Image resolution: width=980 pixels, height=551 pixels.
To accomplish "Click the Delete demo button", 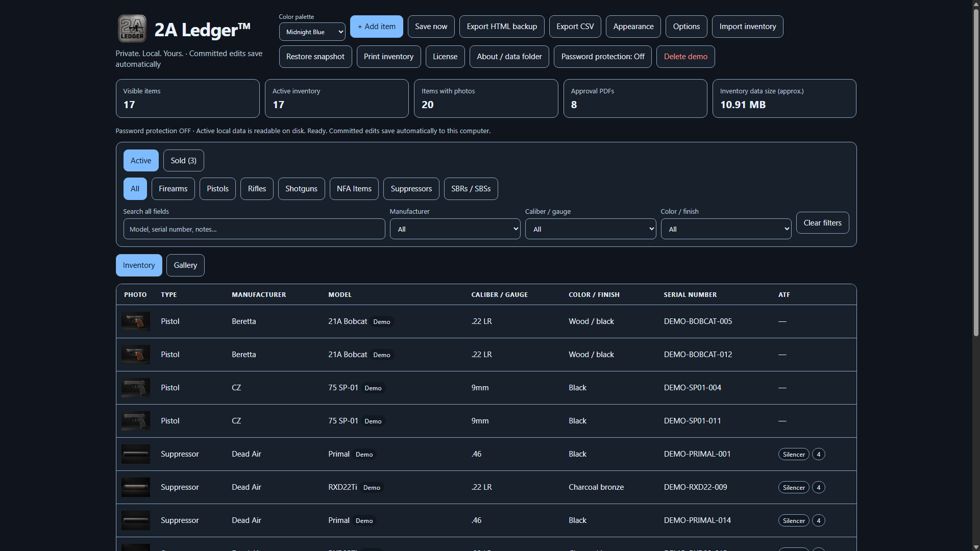I will coord(685,57).
